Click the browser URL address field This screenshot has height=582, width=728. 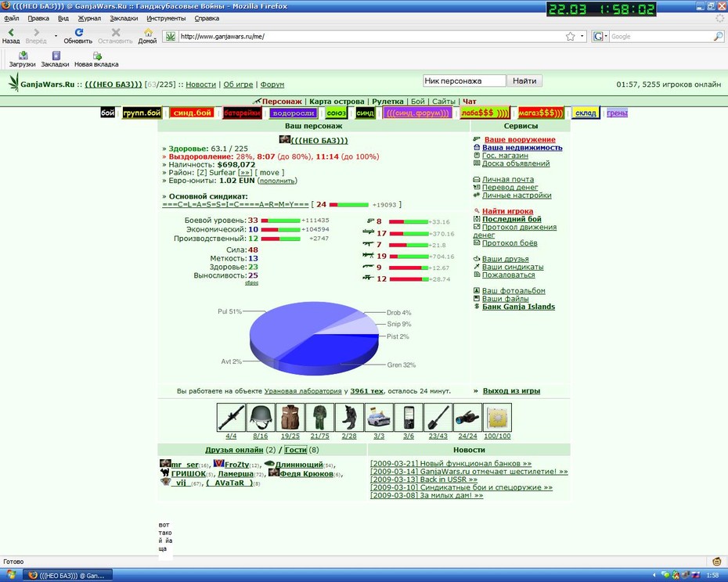(x=371, y=36)
